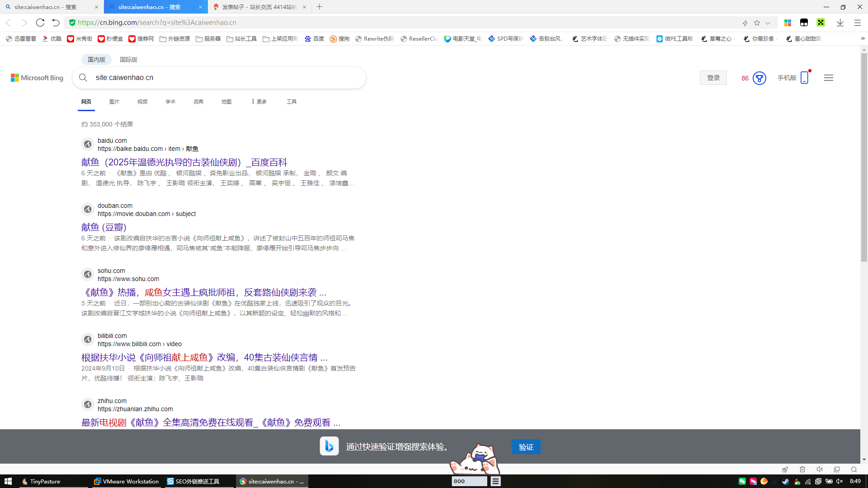The width and height of the screenshot is (868, 488).
Task: Click the green pixel-face extension icon
Action: pyautogui.click(x=821, y=23)
